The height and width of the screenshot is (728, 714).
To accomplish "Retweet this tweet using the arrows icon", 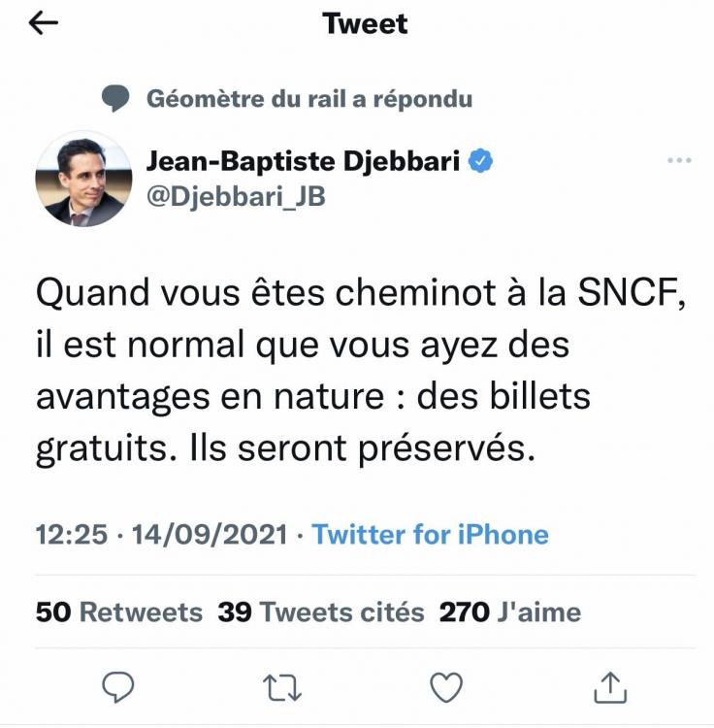I will point(281,688).
